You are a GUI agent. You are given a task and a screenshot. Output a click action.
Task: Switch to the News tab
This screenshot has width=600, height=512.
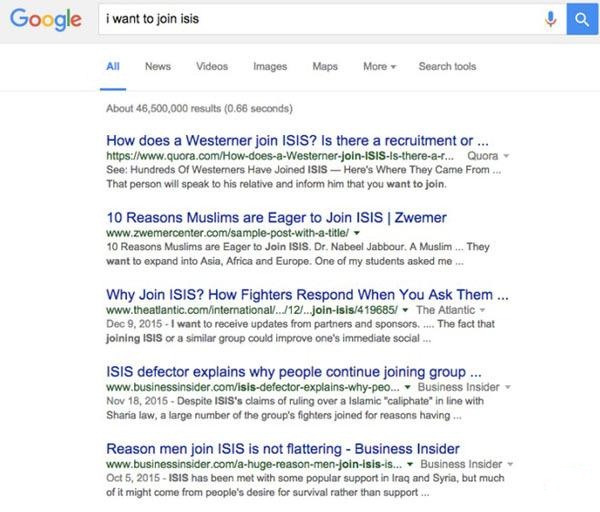pos(157,67)
